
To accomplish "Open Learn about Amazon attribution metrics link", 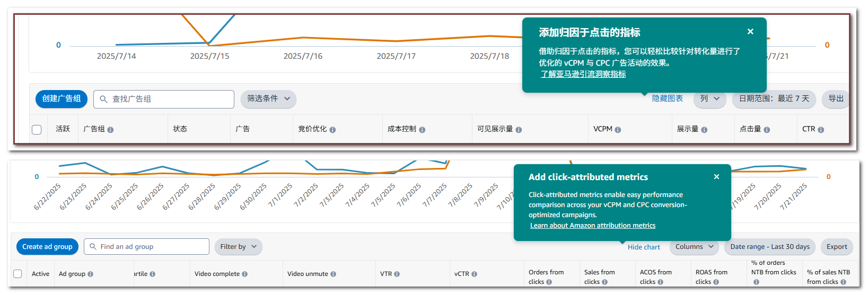I will [593, 226].
